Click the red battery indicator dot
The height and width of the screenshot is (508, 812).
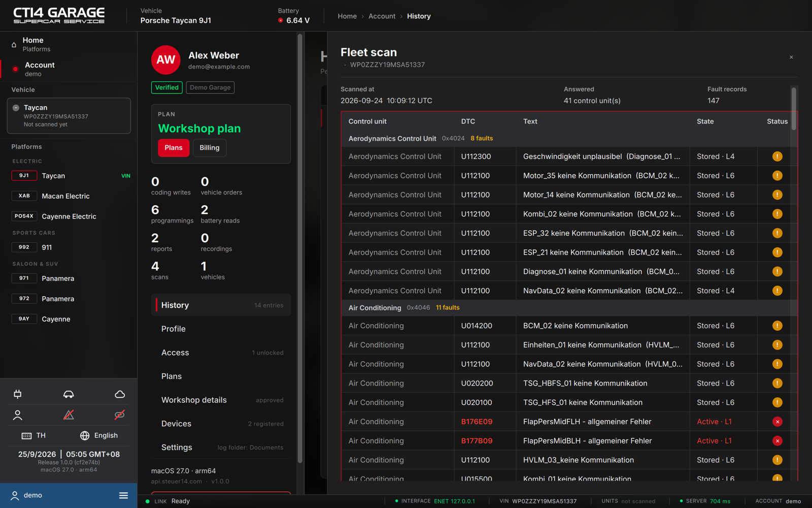[281, 20]
